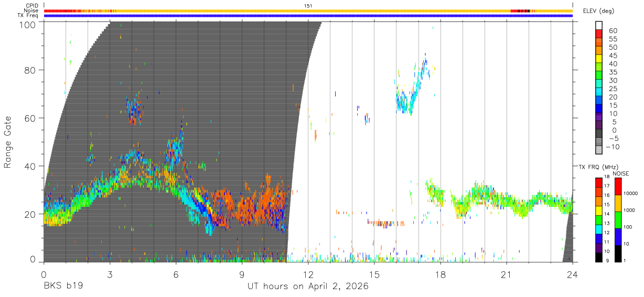This screenshot has height=297, width=644.
Task: Click the blue 15–20 degree elevation color segment
Action: [599, 101]
